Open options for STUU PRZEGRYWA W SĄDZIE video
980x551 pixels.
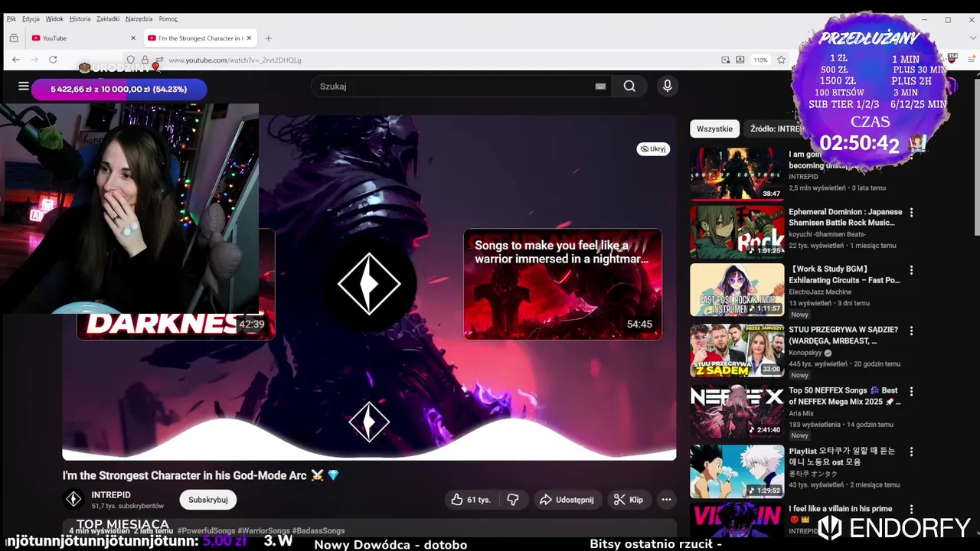coord(911,331)
